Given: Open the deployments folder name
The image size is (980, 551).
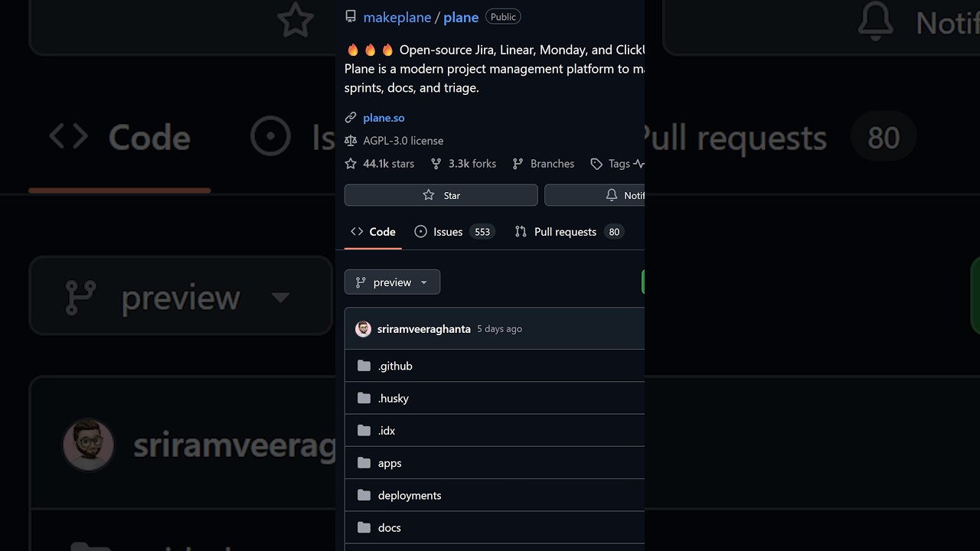Looking at the screenshot, I should tap(410, 495).
